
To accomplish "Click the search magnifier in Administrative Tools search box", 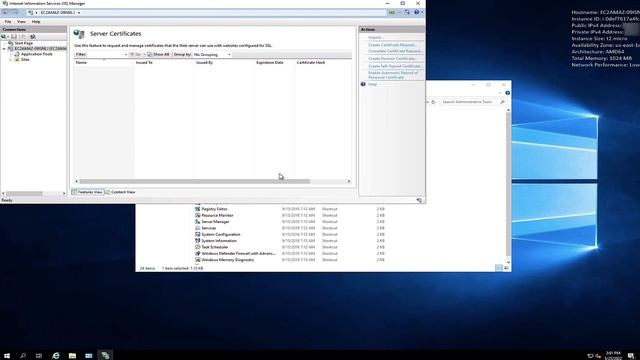I will click(x=502, y=102).
